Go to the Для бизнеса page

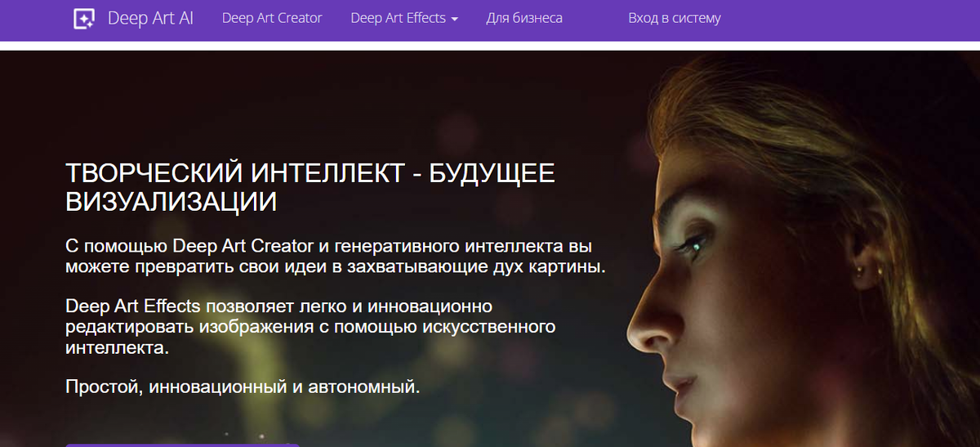click(524, 18)
